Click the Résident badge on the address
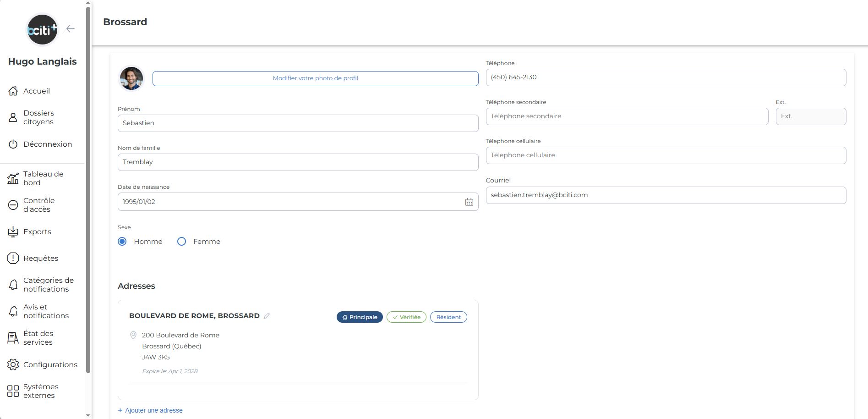The height and width of the screenshot is (419, 868). 448,317
